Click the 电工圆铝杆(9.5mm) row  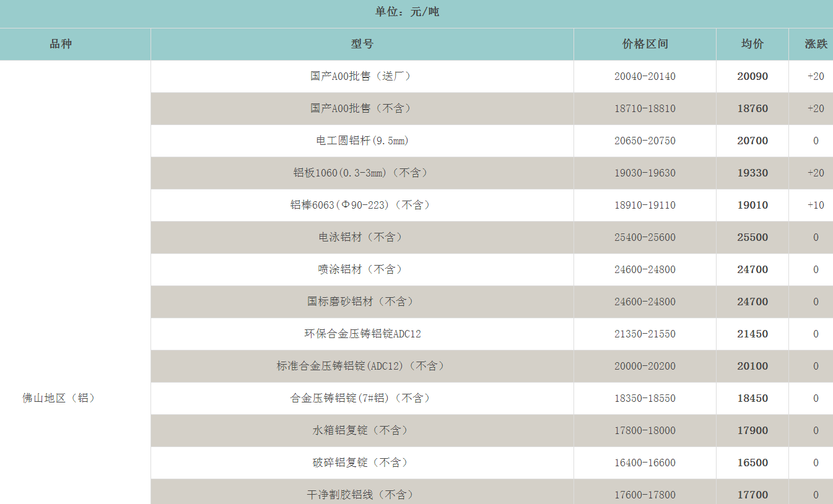tap(362, 141)
